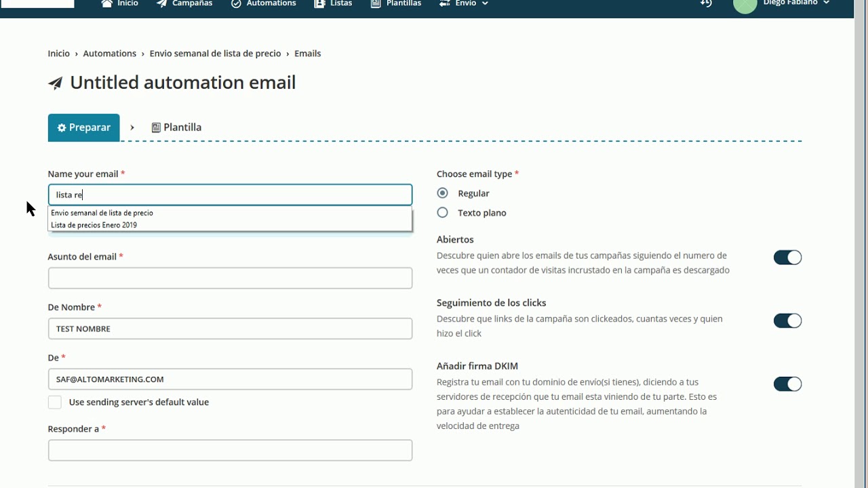
Task: Click the green user avatar
Action: click(x=745, y=5)
